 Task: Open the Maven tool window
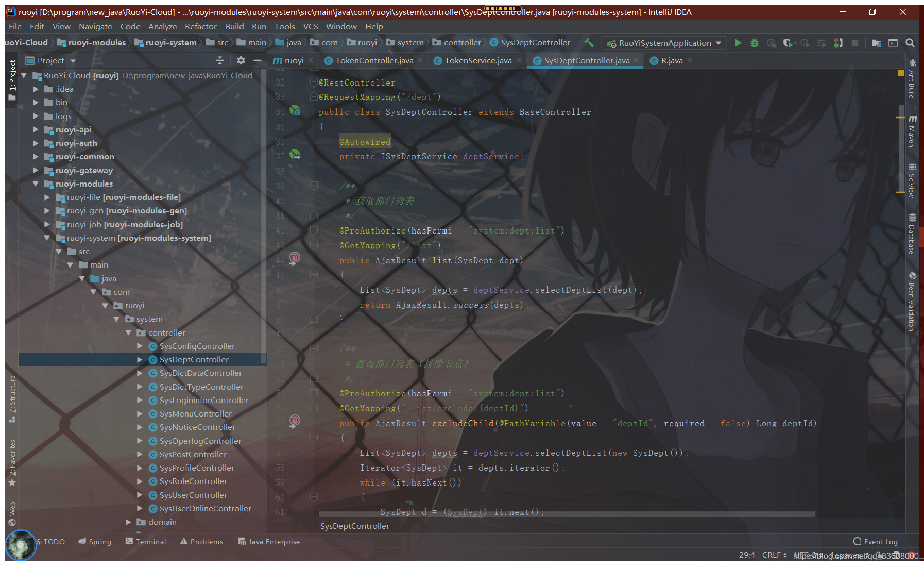point(912,131)
